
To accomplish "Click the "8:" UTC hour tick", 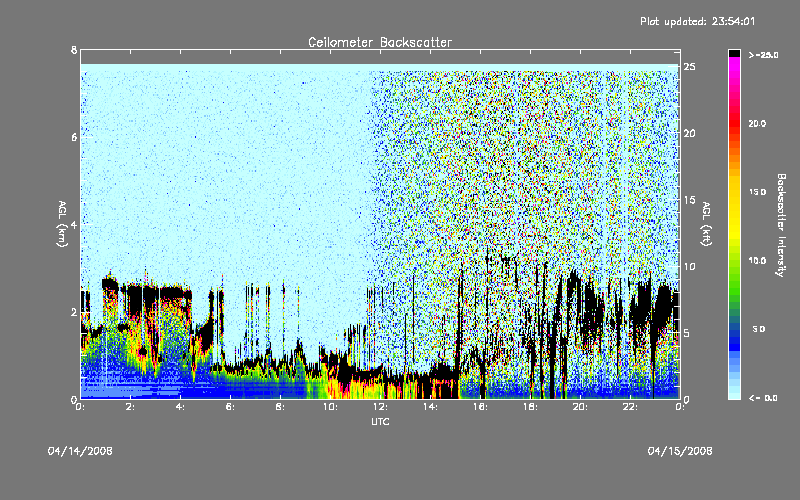I will (x=280, y=407).
